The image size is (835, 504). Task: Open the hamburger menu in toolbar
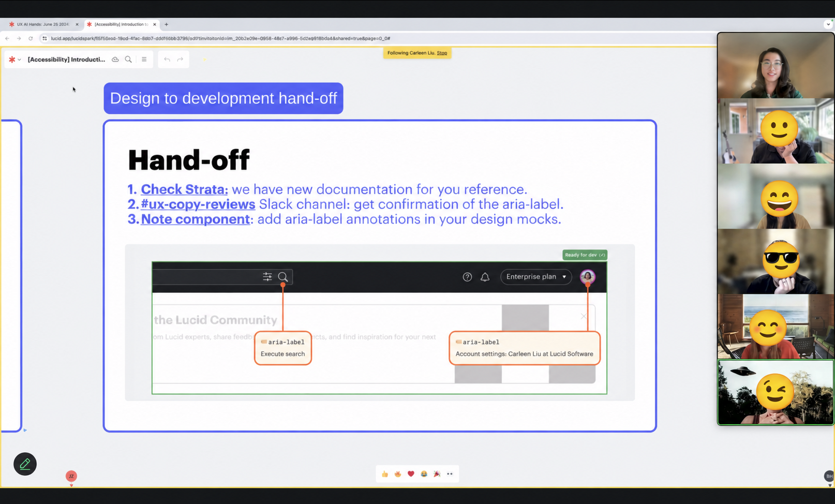pos(144,60)
